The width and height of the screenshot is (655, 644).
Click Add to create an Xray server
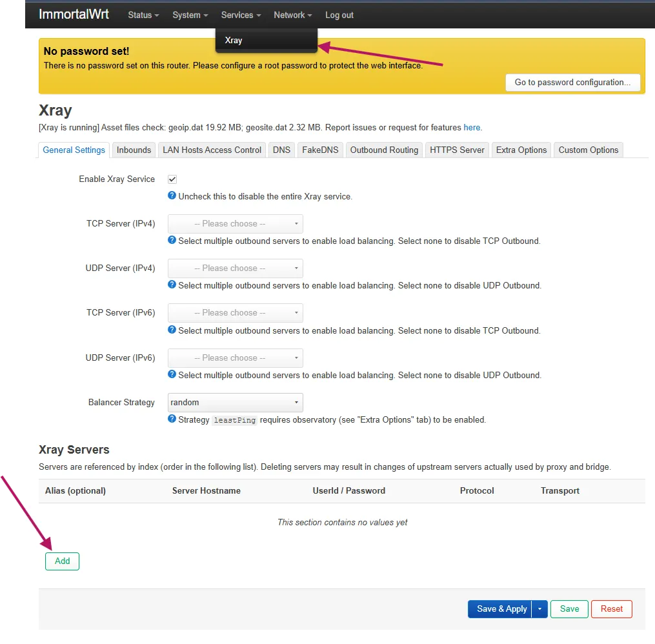[62, 561]
